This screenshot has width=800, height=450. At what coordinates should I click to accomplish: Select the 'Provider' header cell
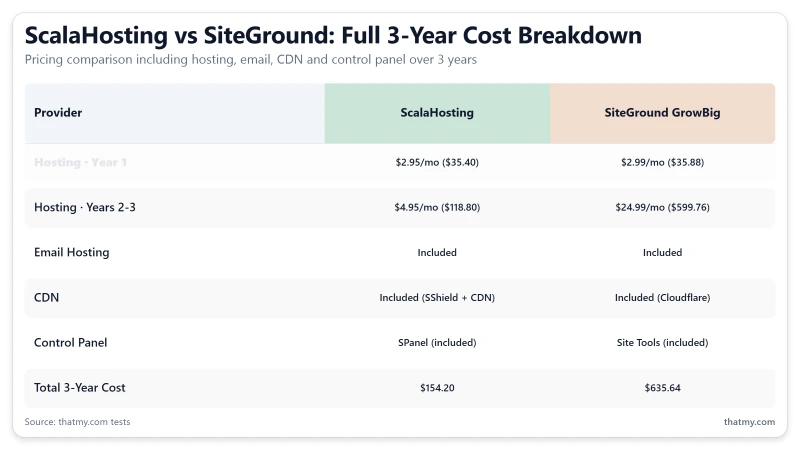click(174, 113)
